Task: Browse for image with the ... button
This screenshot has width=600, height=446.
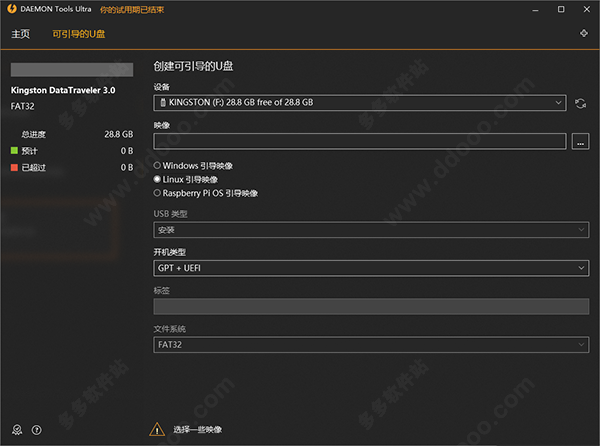Action: click(x=580, y=142)
